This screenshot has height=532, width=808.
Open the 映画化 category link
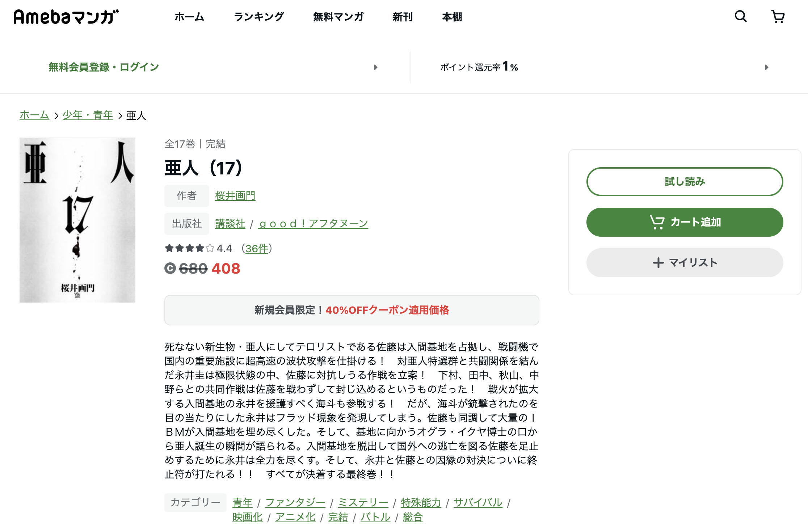click(x=248, y=518)
